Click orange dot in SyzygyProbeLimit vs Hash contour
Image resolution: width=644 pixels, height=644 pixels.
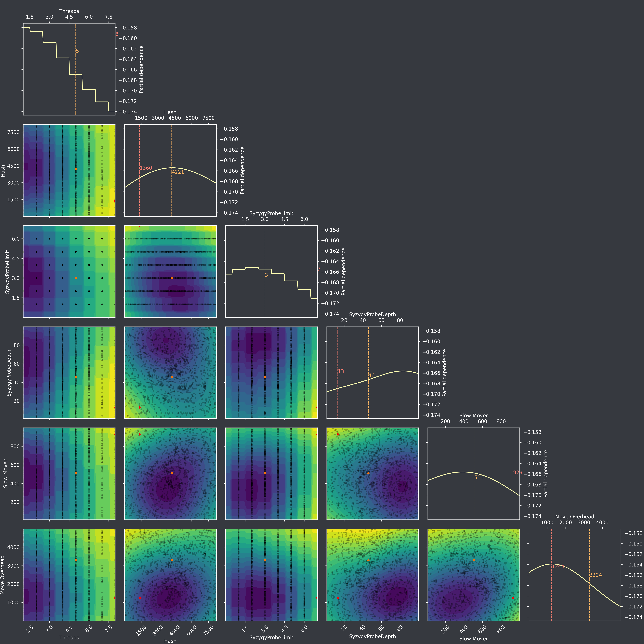coord(172,278)
